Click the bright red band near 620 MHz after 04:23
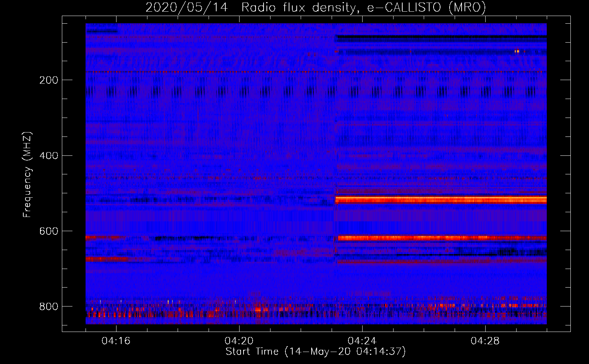Screen dimensions: 589x364 click(442, 238)
